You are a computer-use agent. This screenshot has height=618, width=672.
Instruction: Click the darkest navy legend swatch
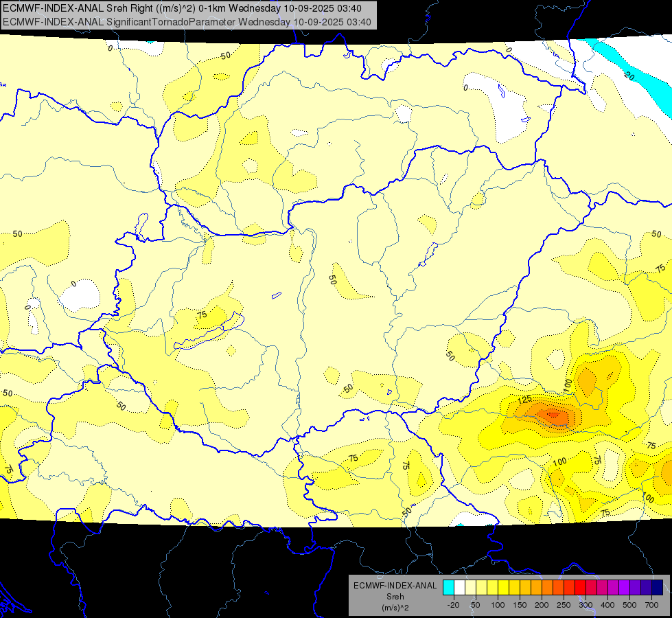(x=658, y=587)
